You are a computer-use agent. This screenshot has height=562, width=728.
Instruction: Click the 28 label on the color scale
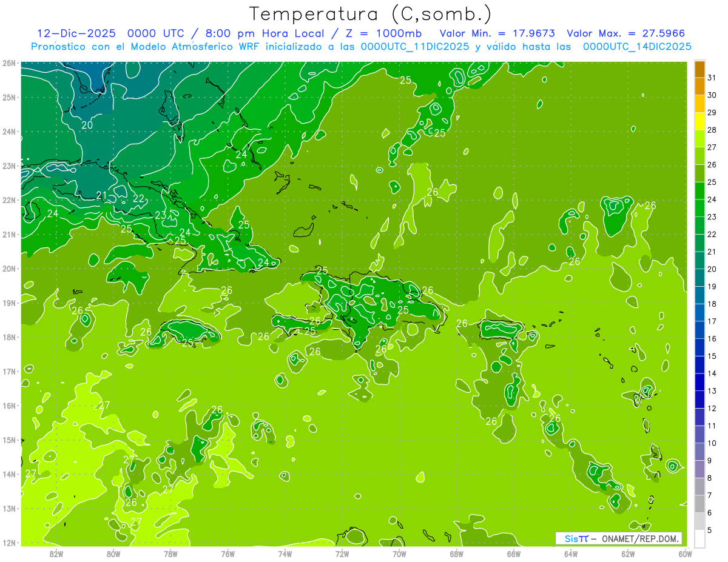(712, 130)
